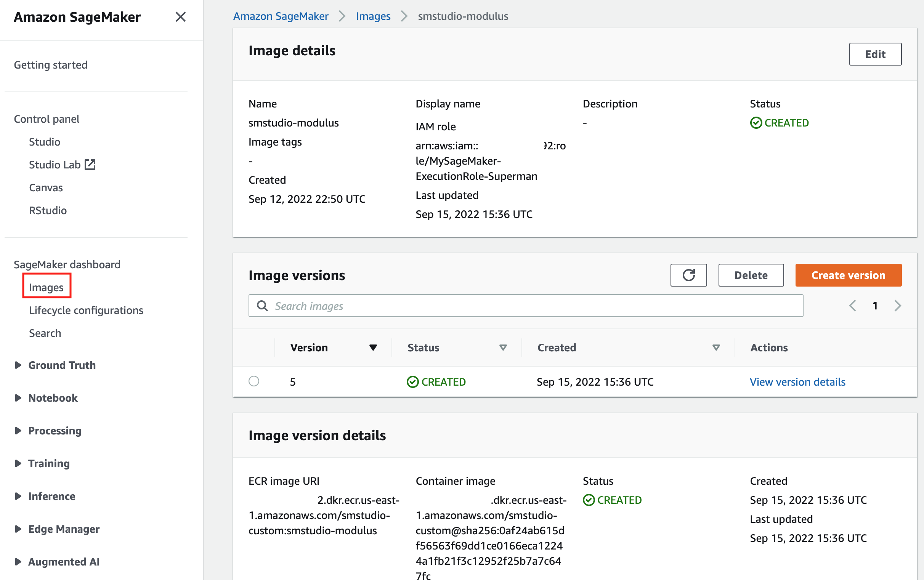Click the Edit button
Image resolution: width=924 pixels, height=580 pixels.
click(x=875, y=54)
